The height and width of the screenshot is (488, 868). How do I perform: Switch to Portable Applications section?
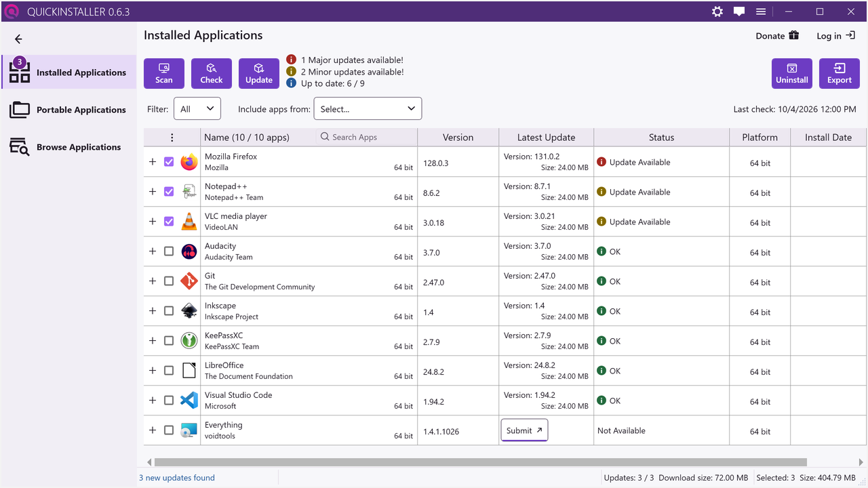(68, 110)
